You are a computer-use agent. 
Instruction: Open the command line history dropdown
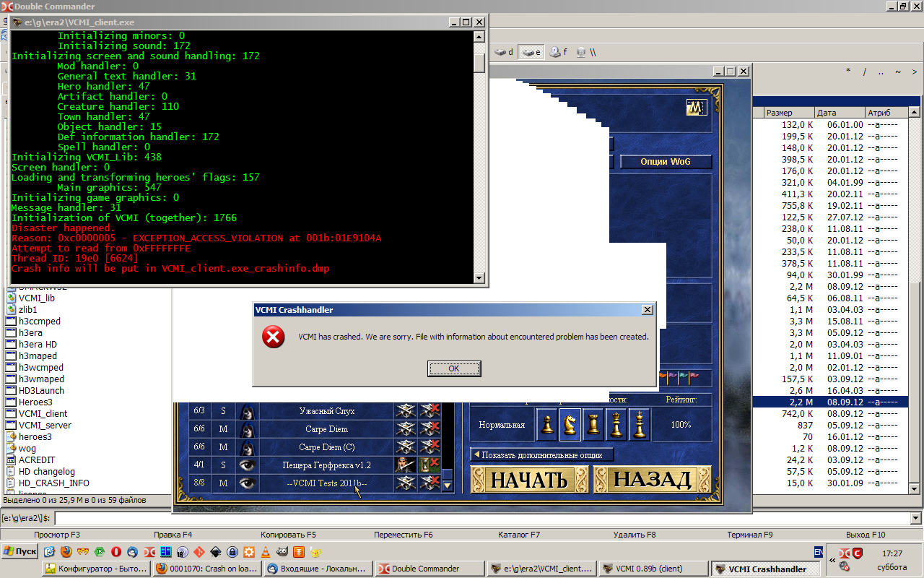pos(916,518)
